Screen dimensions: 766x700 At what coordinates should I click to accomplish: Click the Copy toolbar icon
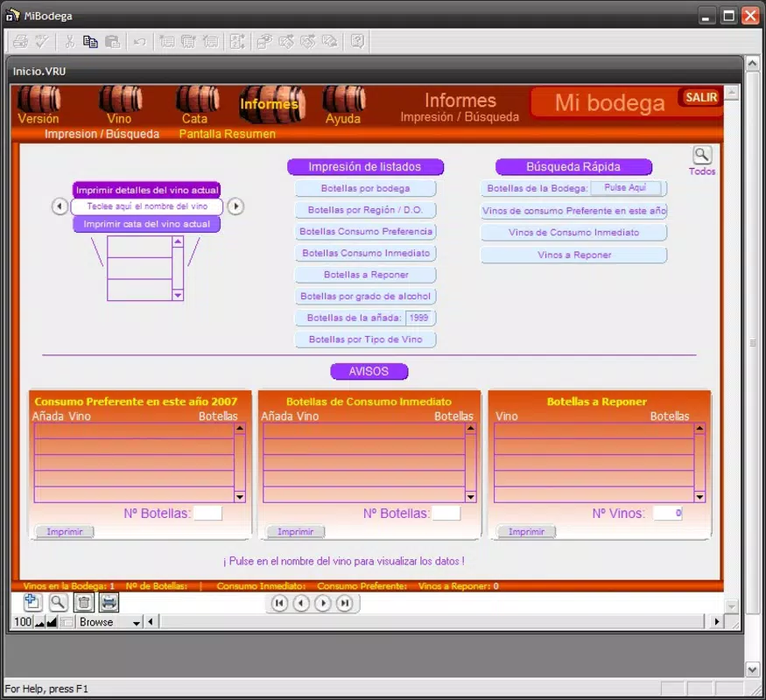point(90,42)
